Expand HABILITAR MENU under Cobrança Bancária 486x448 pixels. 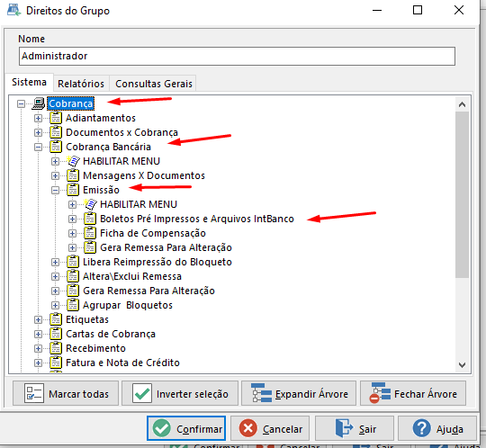pyautogui.click(x=55, y=161)
